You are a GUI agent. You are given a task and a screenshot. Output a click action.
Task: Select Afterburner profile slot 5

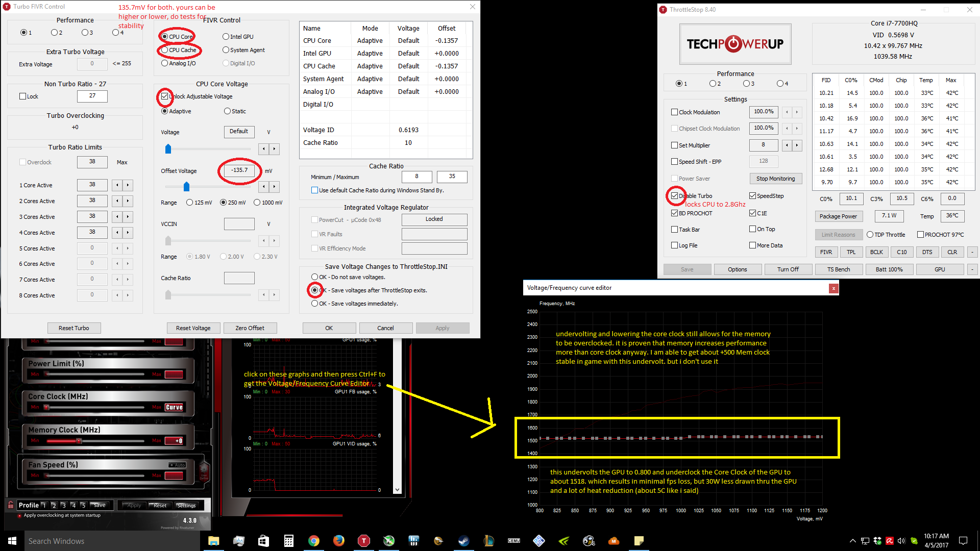click(x=83, y=505)
